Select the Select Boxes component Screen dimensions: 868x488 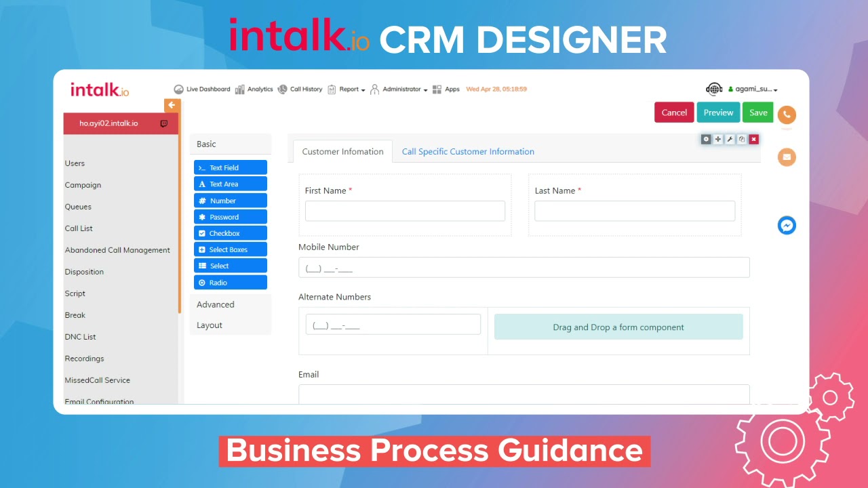click(x=231, y=249)
